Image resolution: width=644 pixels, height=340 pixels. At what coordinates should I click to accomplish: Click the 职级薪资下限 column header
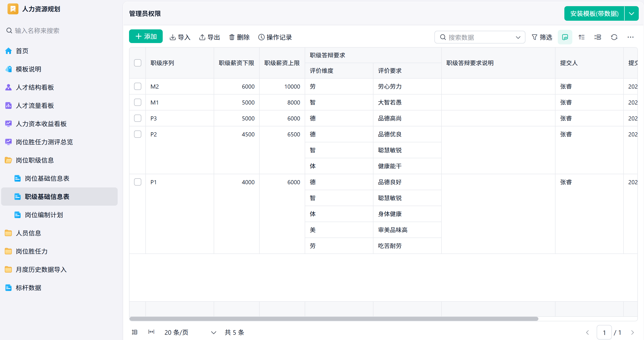[236, 63]
